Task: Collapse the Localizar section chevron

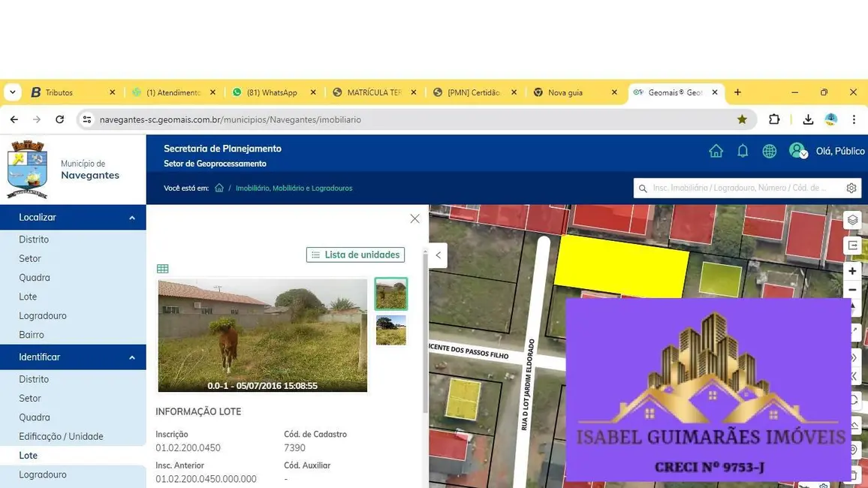Action: pyautogui.click(x=131, y=217)
